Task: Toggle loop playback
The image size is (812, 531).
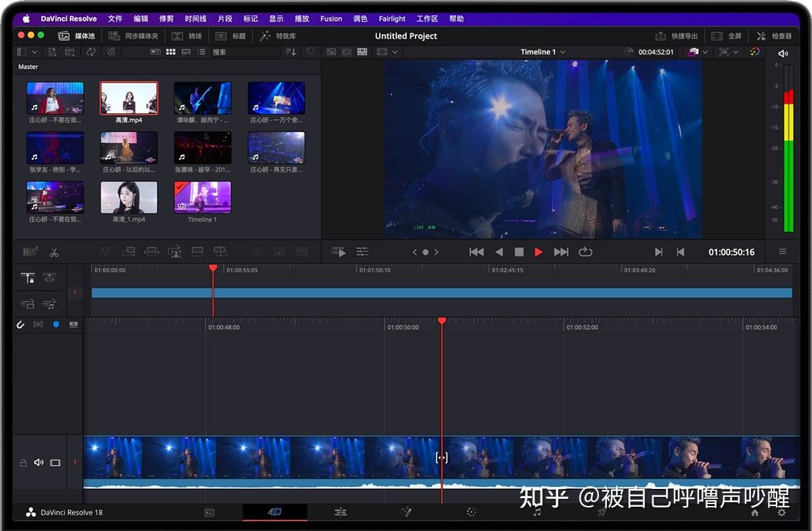Action: pos(585,252)
